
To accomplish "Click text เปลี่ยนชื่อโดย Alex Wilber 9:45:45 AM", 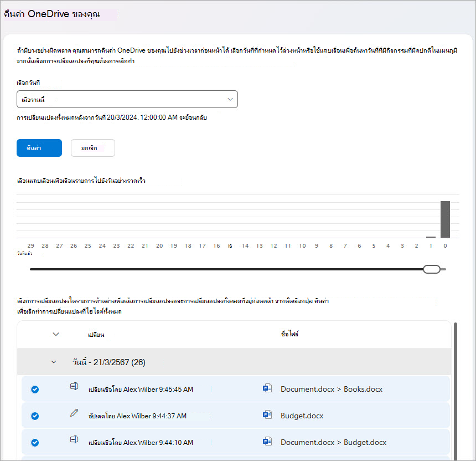I will coord(141,390).
